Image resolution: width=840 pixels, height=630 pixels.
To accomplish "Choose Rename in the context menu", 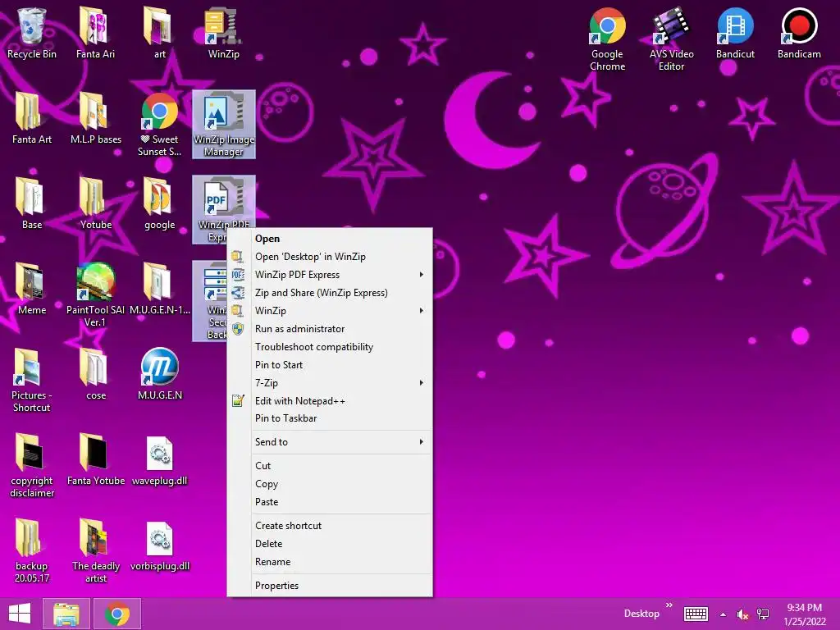I will point(330,562).
